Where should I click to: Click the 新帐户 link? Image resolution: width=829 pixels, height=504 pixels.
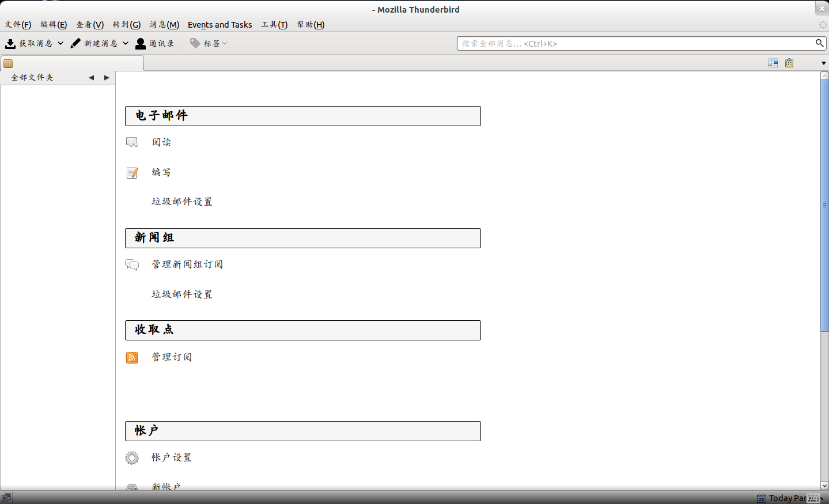tap(166, 487)
